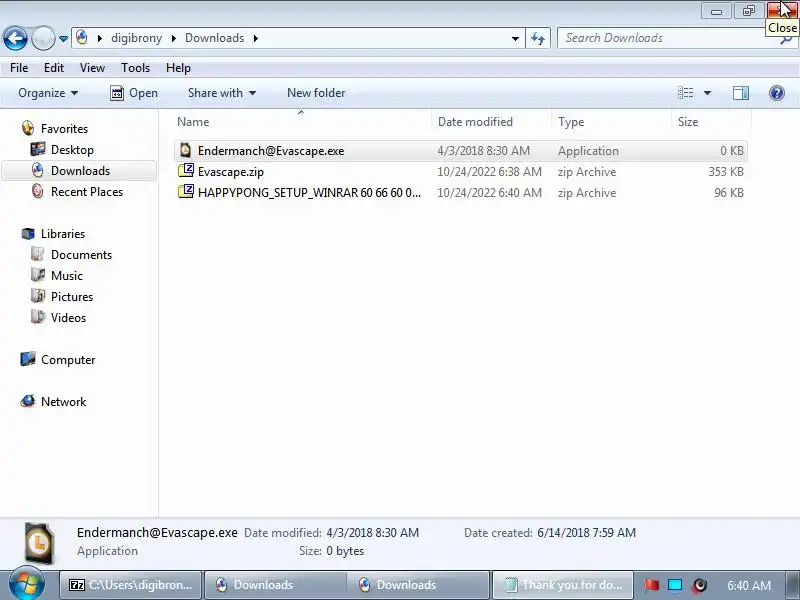Select the Evascape.zip file name

tap(231, 172)
